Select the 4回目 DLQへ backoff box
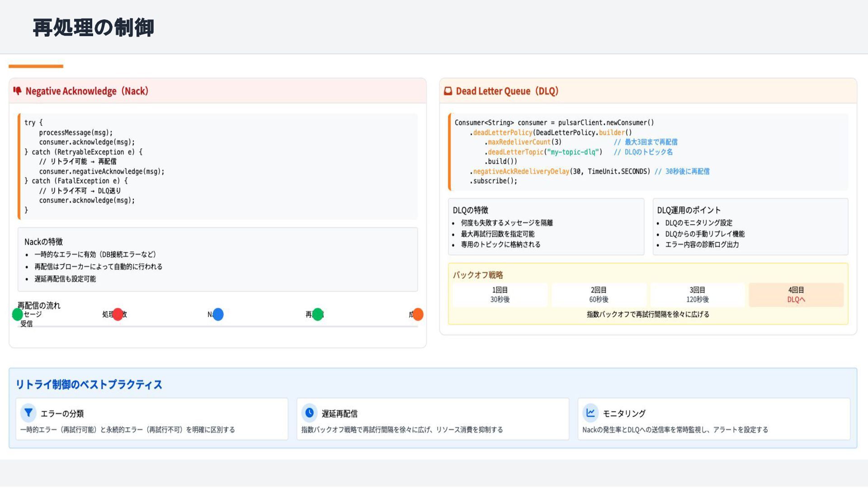This screenshot has height=488, width=868. (796, 295)
